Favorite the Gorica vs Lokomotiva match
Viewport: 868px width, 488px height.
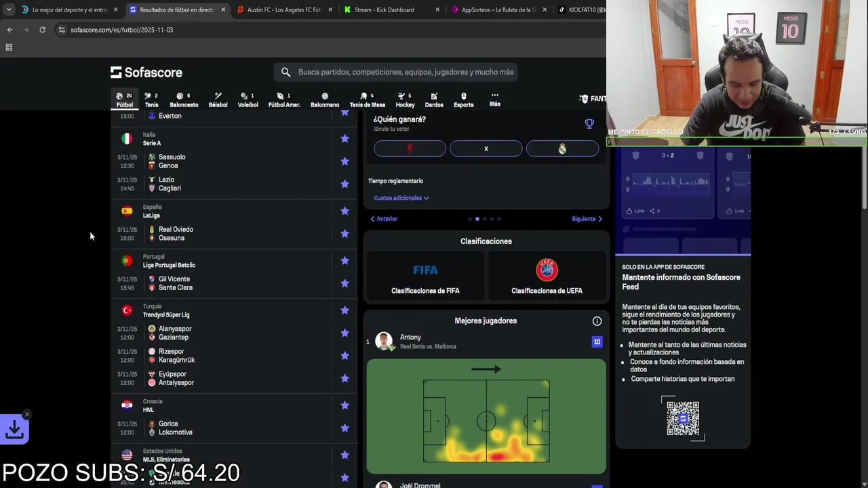click(x=344, y=428)
